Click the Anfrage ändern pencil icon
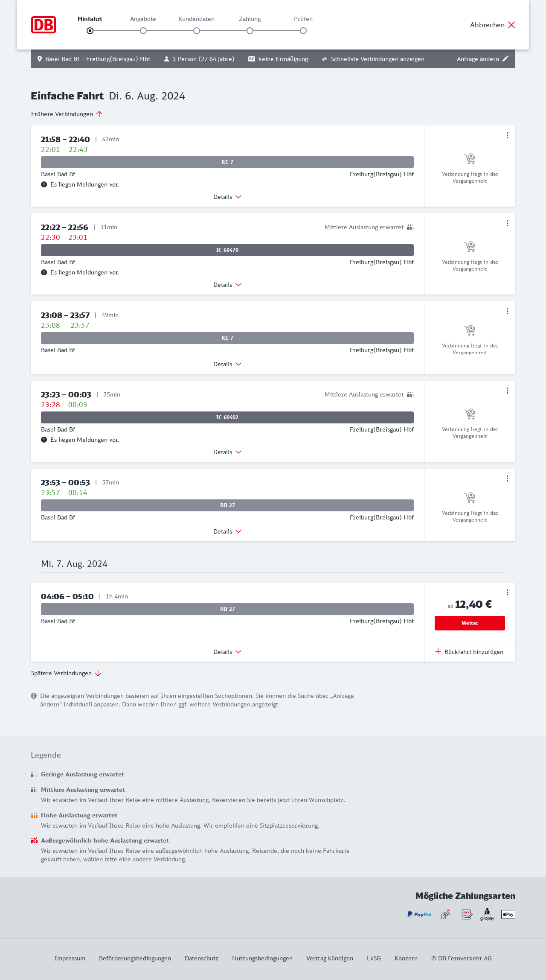The width and height of the screenshot is (546, 980). (x=505, y=59)
